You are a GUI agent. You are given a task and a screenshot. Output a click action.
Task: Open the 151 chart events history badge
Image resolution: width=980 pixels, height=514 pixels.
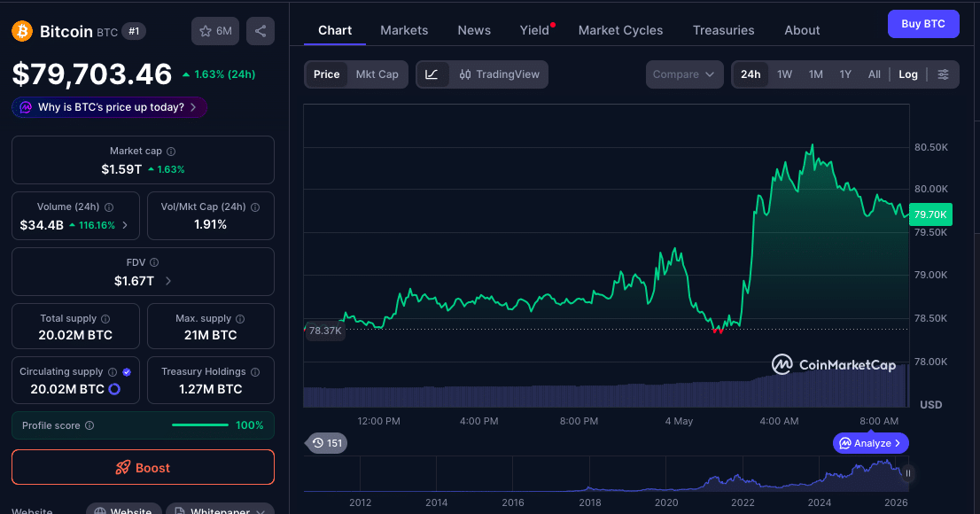(327, 443)
